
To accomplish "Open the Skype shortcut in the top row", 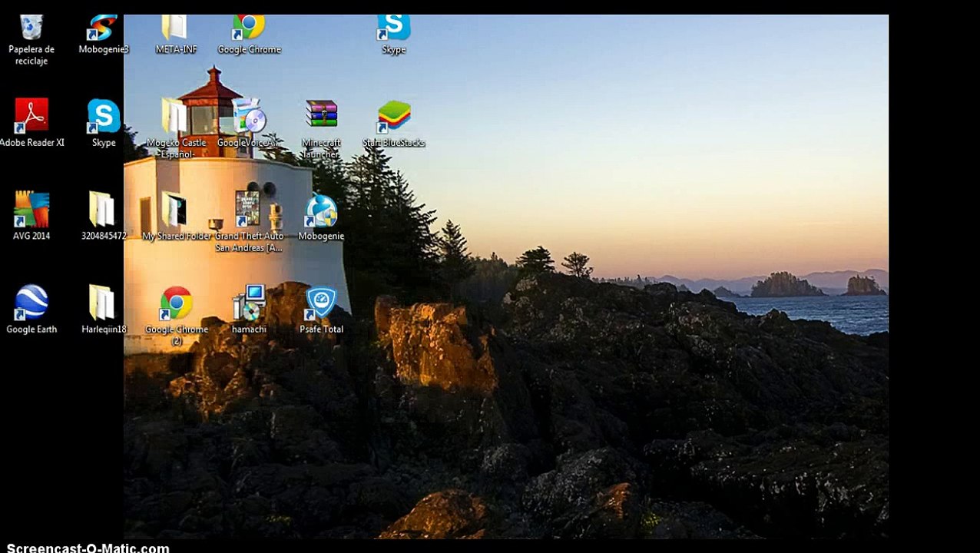I will (393, 28).
